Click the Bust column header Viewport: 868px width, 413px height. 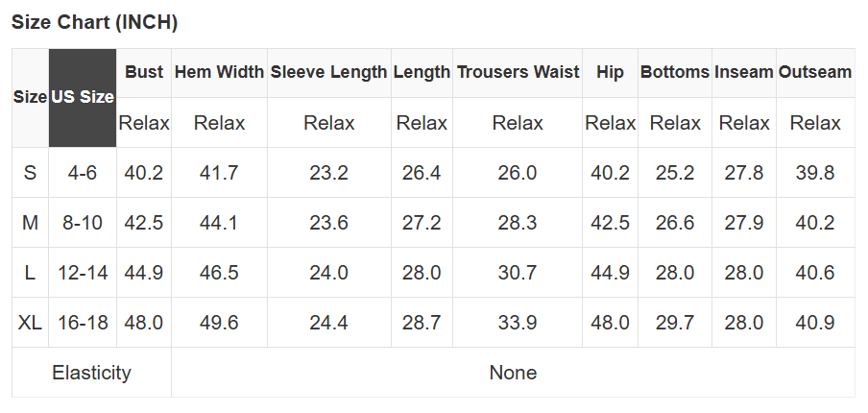click(x=144, y=72)
